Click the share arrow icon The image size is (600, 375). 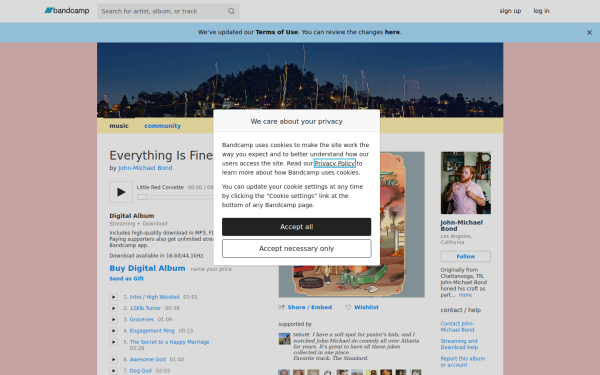[282, 307]
